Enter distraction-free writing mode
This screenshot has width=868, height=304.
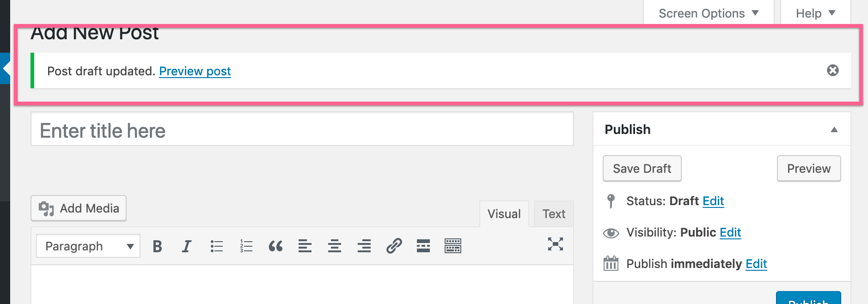556,245
